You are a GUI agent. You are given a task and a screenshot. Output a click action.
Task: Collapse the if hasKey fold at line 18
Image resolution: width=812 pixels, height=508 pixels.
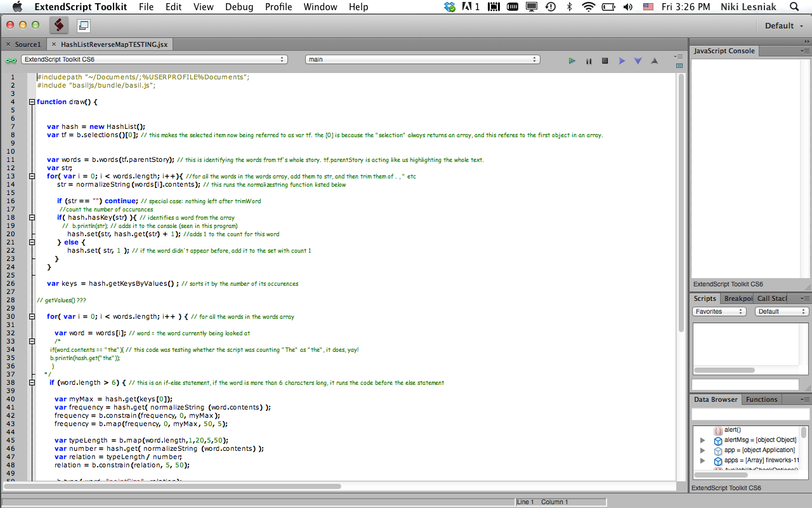coord(32,217)
